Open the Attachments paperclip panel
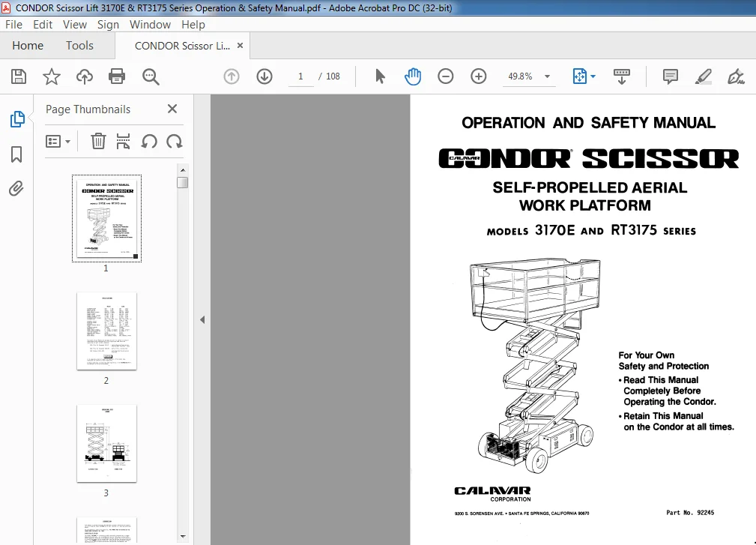The height and width of the screenshot is (545, 756). coord(16,189)
